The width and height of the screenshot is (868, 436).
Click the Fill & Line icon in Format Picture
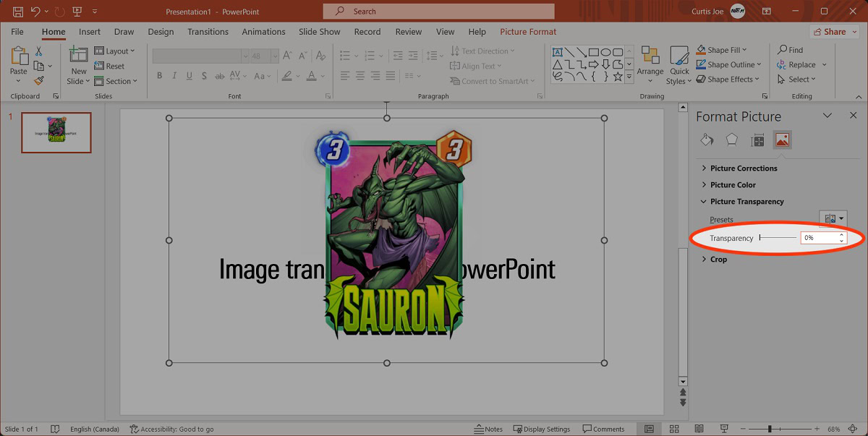point(707,140)
